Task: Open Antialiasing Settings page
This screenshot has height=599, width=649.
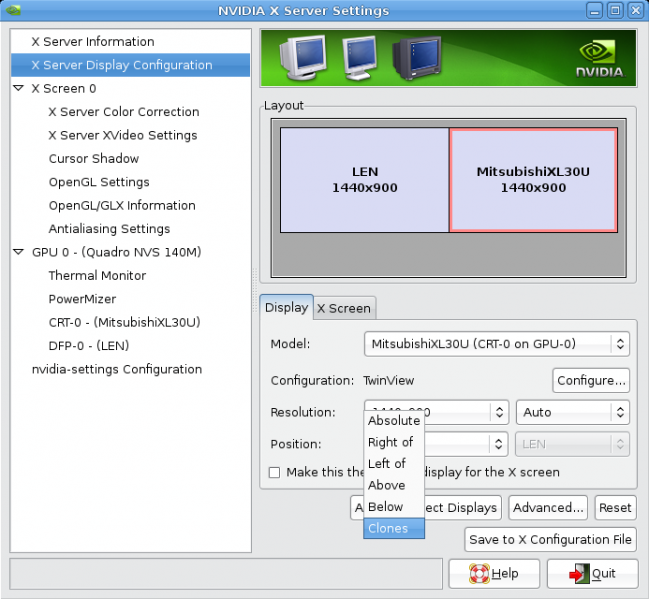Action: [109, 229]
